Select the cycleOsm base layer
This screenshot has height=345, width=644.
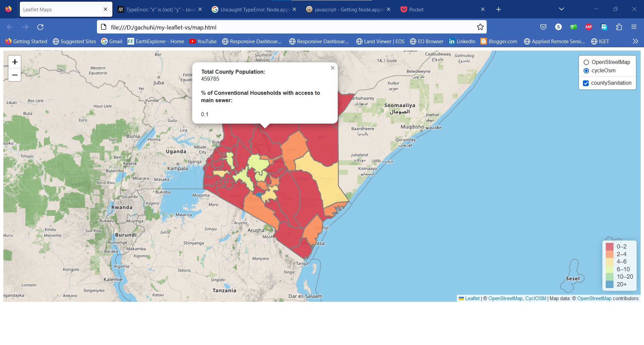586,71
